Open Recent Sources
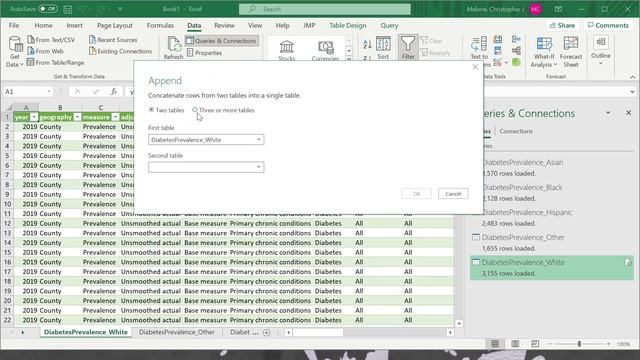 point(113,40)
